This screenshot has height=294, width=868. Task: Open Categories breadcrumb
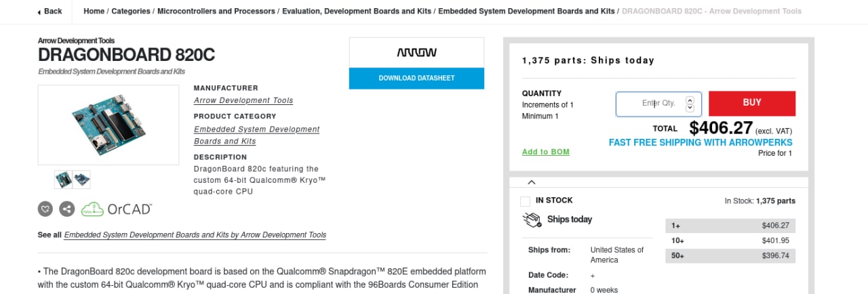point(131,12)
